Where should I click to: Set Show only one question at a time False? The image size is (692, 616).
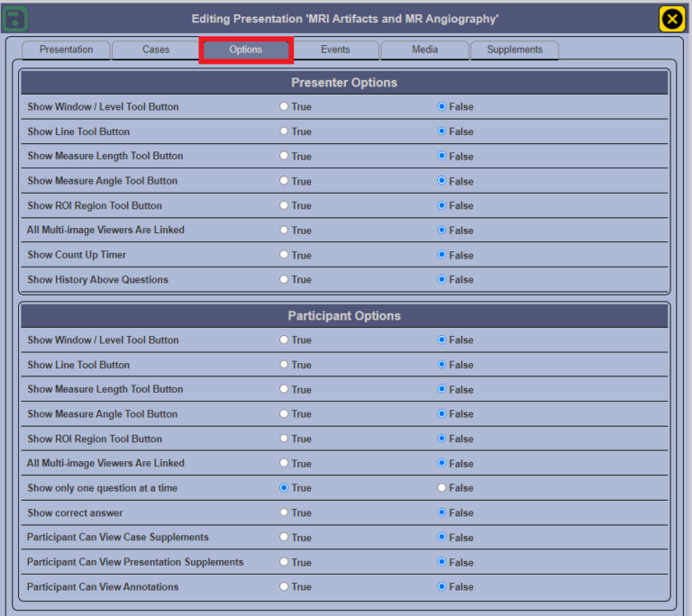tap(442, 488)
